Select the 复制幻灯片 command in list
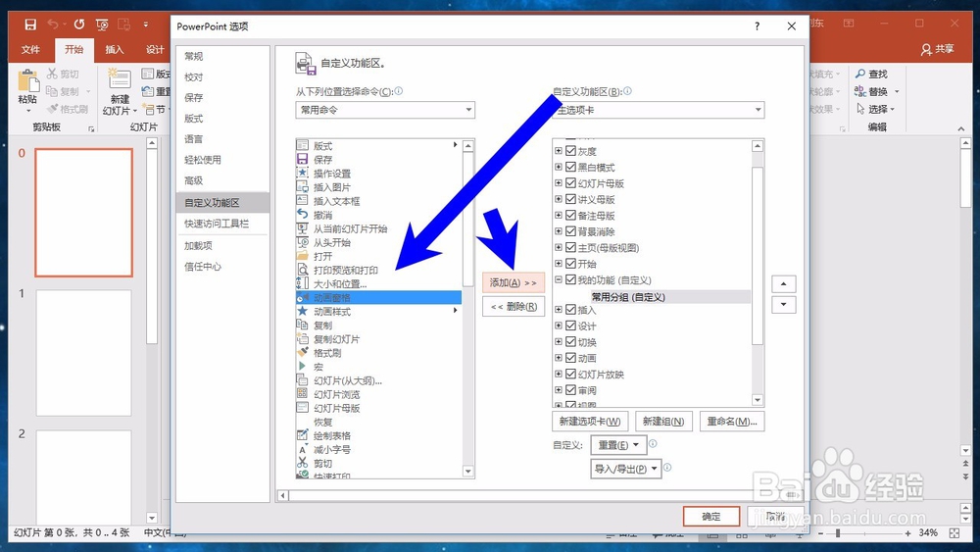Image resolution: width=980 pixels, height=552 pixels. coord(378,339)
